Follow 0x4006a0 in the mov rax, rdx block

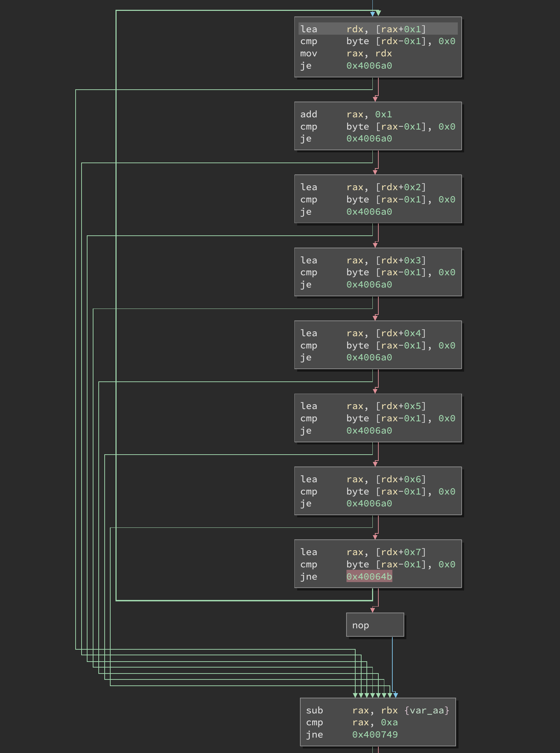point(369,66)
